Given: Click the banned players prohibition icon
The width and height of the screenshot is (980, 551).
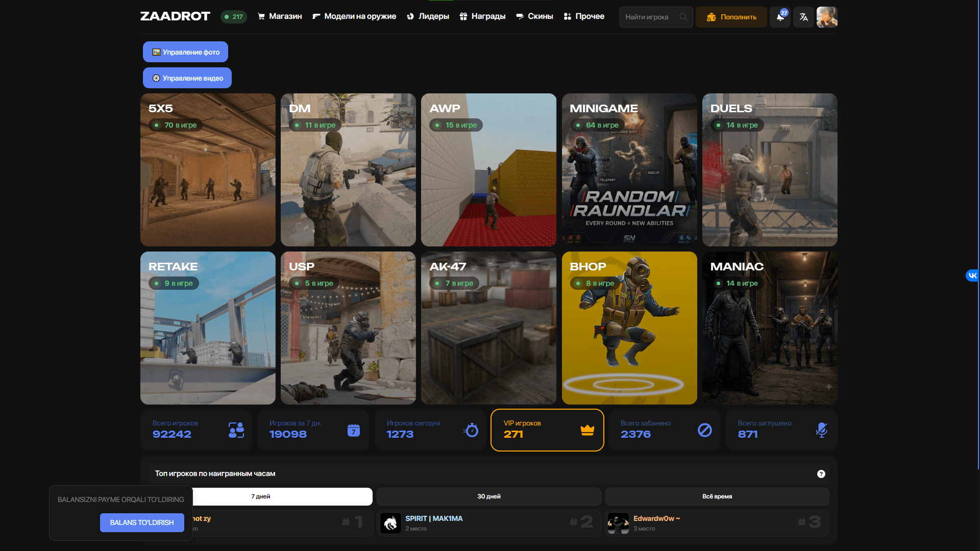Looking at the screenshot, I should (704, 430).
